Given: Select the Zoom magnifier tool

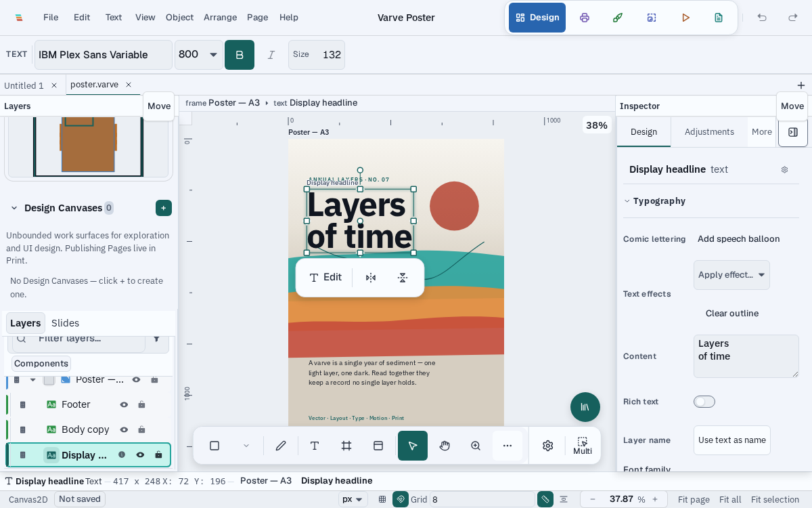Looking at the screenshot, I should tap(476, 446).
